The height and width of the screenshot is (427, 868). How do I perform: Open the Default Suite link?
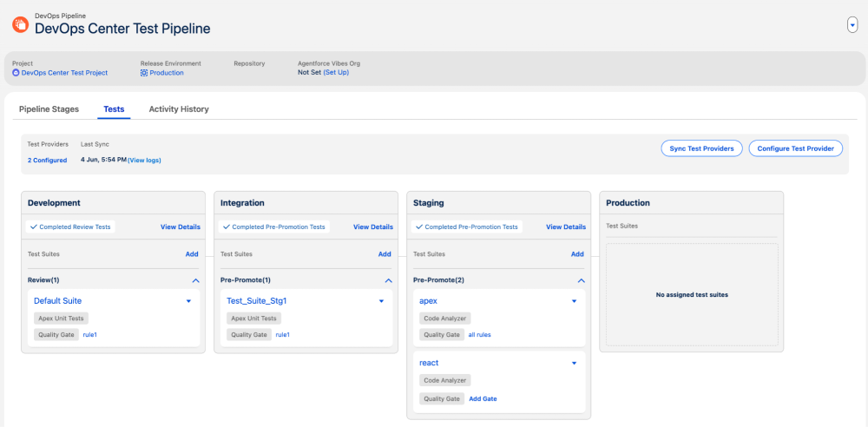tap(57, 301)
